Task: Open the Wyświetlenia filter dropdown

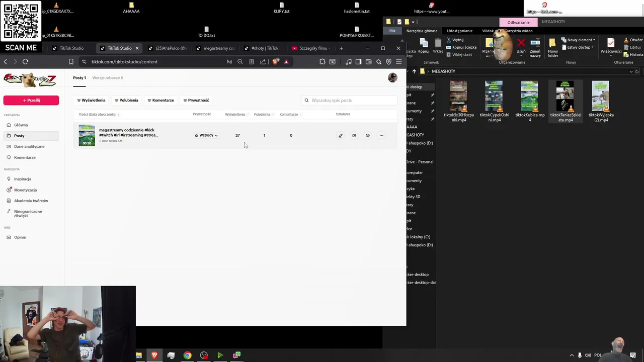Action: 91,100
